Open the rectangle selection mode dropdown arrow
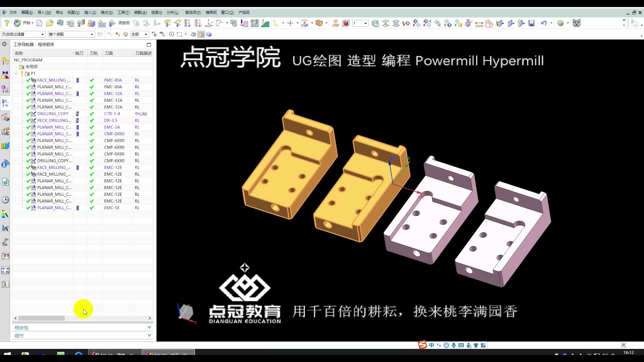Screen dimensions: 644x362 pyautogui.click(x=185, y=34)
